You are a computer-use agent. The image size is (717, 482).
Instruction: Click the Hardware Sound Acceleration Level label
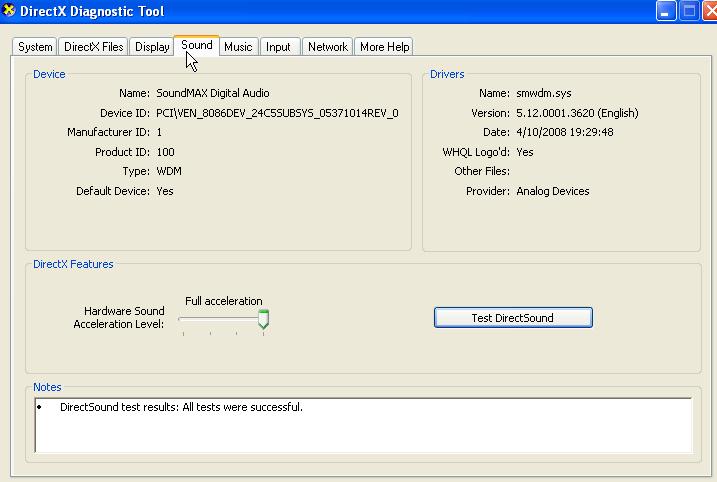click(x=119, y=317)
